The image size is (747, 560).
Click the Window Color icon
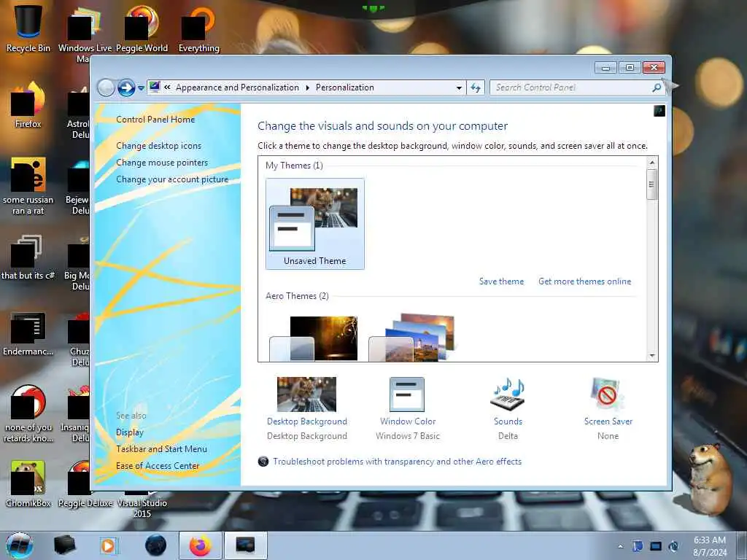[407, 394]
